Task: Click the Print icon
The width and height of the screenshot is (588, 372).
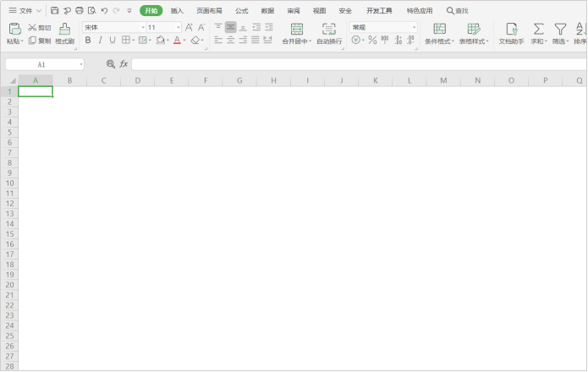Action: pyautogui.click(x=80, y=10)
